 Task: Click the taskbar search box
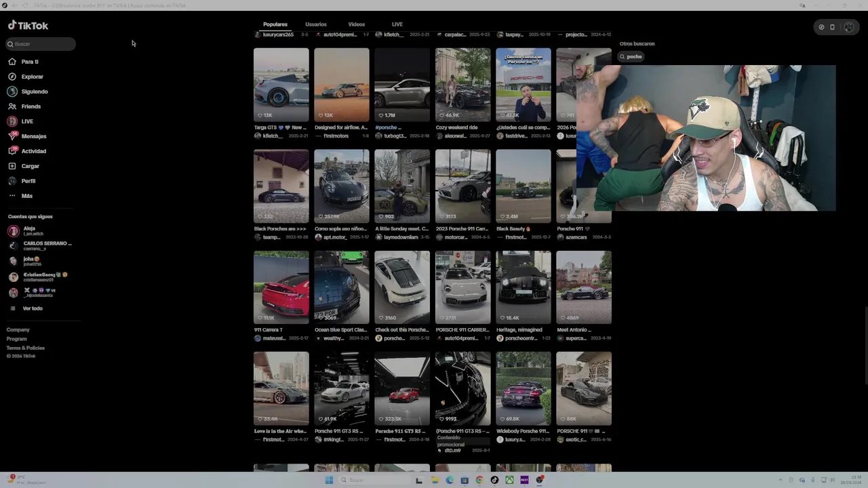[373, 480]
